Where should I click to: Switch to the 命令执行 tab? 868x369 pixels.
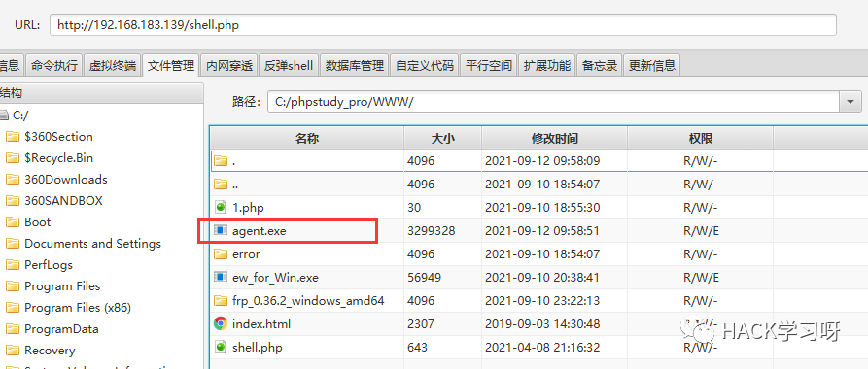pyautogui.click(x=54, y=65)
